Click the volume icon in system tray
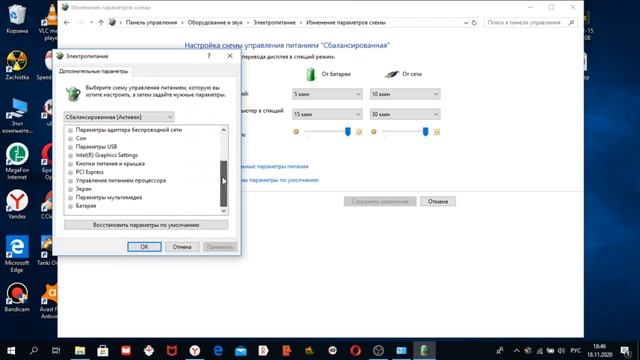Image resolution: width=640 pixels, height=360 pixels. [x=561, y=351]
